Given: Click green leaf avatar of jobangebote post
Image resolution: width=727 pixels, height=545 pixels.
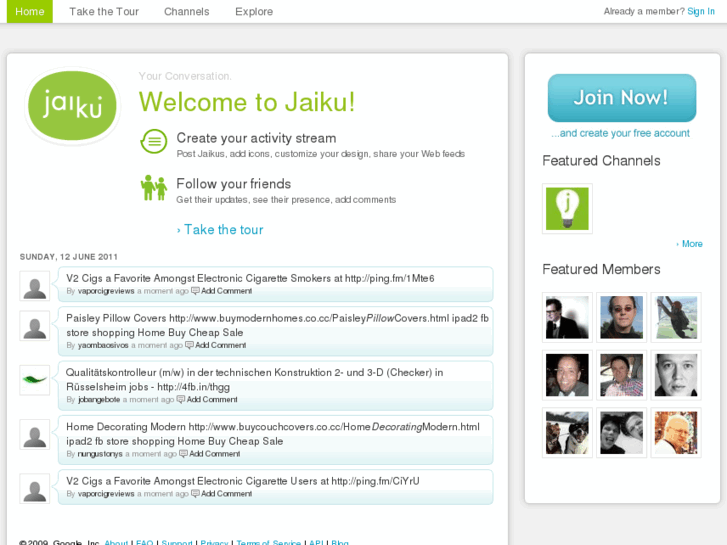Looking at the screenshot, I should click(x=35, y=380).
